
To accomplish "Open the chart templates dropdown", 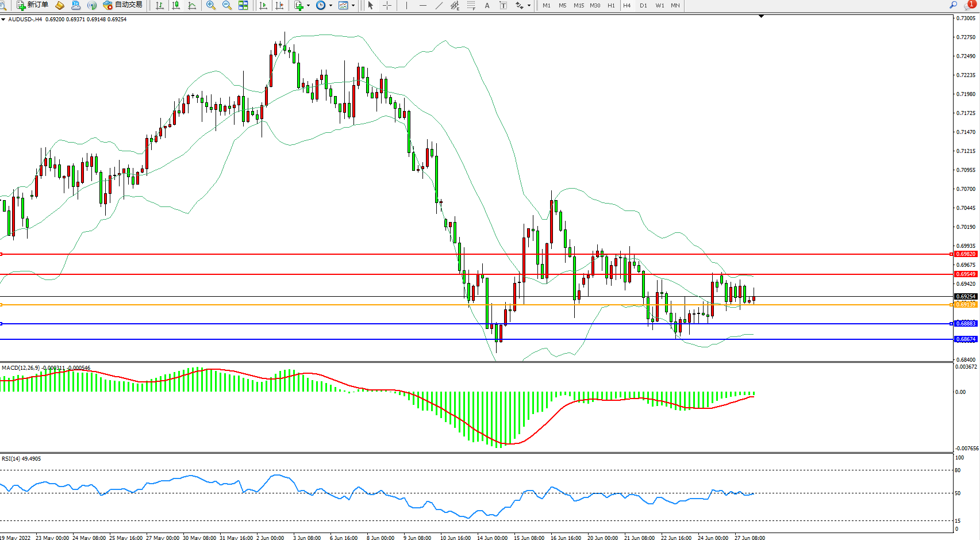I will pos(353,5).
